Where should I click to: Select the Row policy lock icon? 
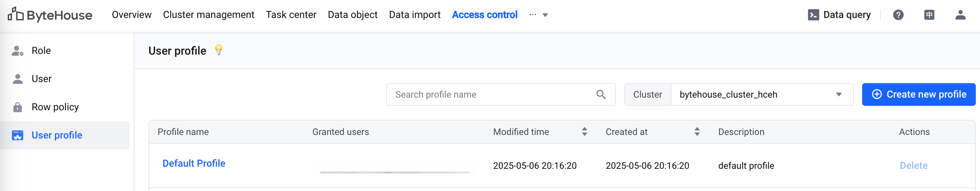[18, 107]
